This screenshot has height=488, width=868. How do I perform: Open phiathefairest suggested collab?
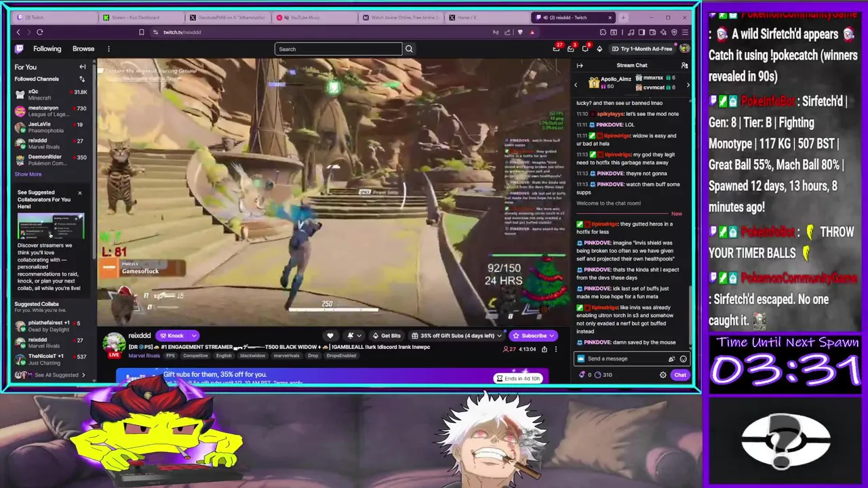coord(51,326)
